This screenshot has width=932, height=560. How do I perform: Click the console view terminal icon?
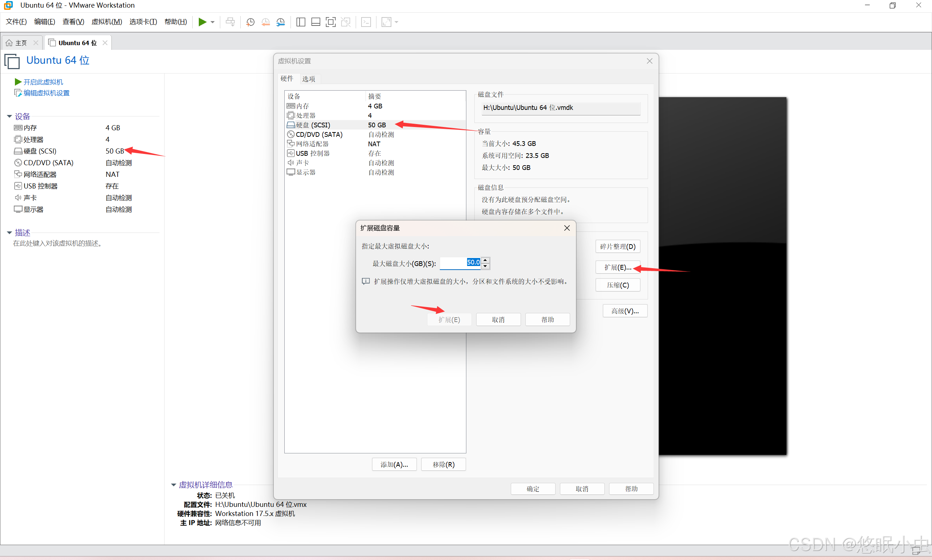coord(366,22)
